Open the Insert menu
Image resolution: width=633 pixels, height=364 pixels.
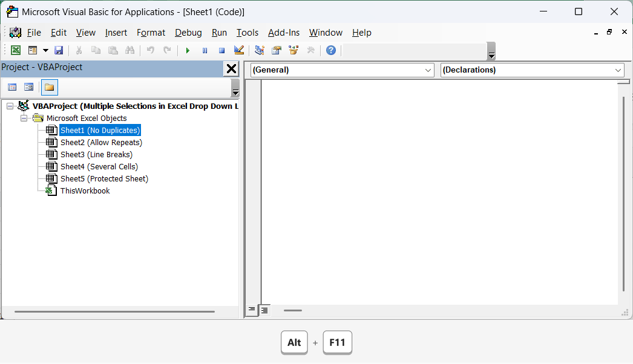coord(116,33)
